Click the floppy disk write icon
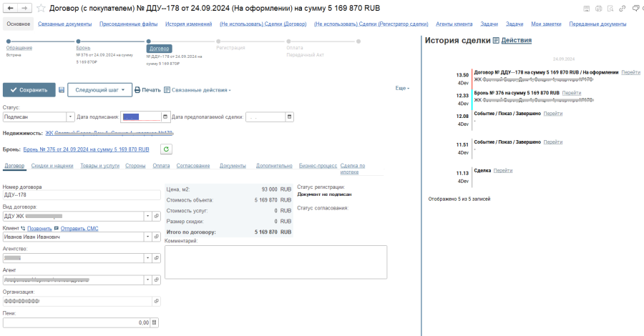Viewport: 644px width, 336px height. click(x=62, y=90)
